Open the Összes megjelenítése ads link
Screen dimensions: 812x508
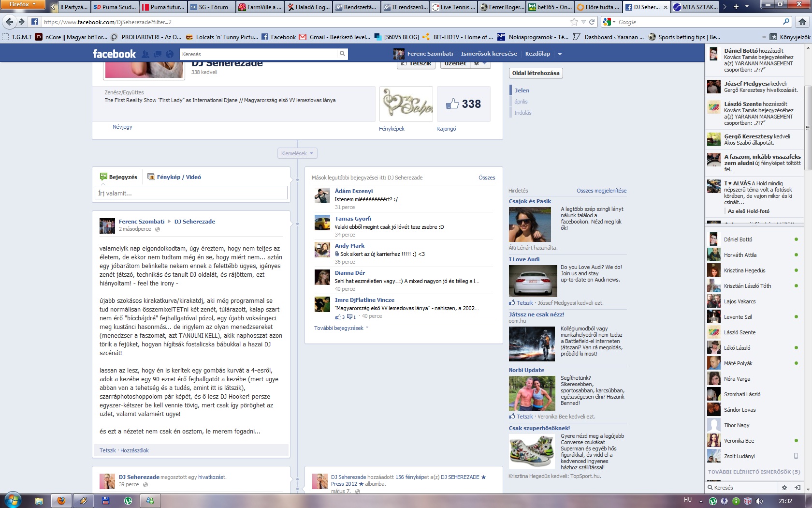click(601, 191)
